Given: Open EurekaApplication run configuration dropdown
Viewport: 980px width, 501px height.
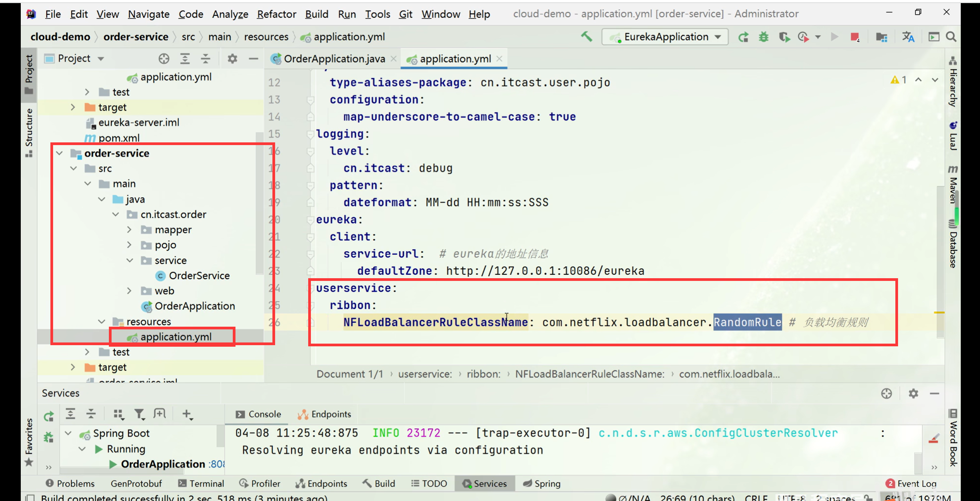Looking at the screenshot, I should (665, 37).
